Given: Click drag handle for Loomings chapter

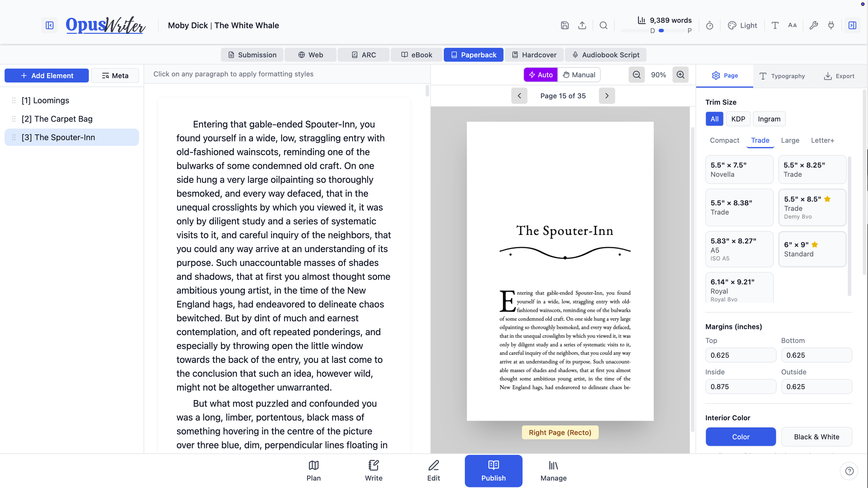Looking at the screenshot, I should [14, 100].
